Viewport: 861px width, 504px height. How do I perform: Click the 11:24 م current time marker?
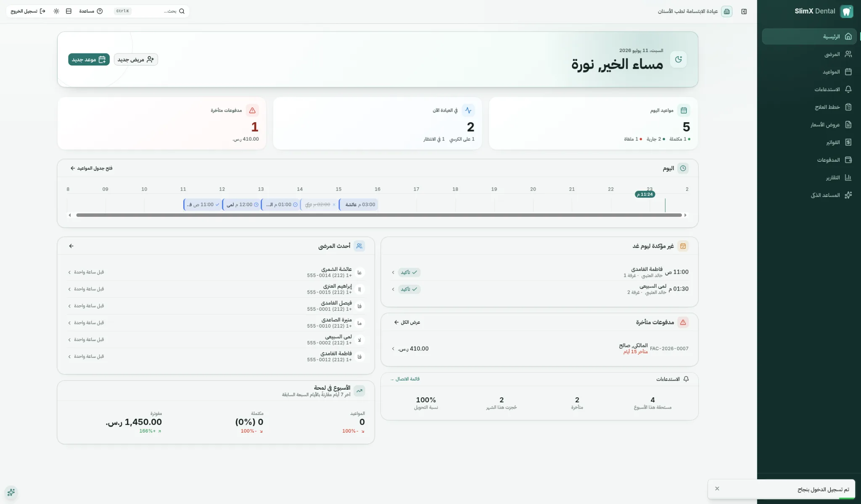pos(645,194)
